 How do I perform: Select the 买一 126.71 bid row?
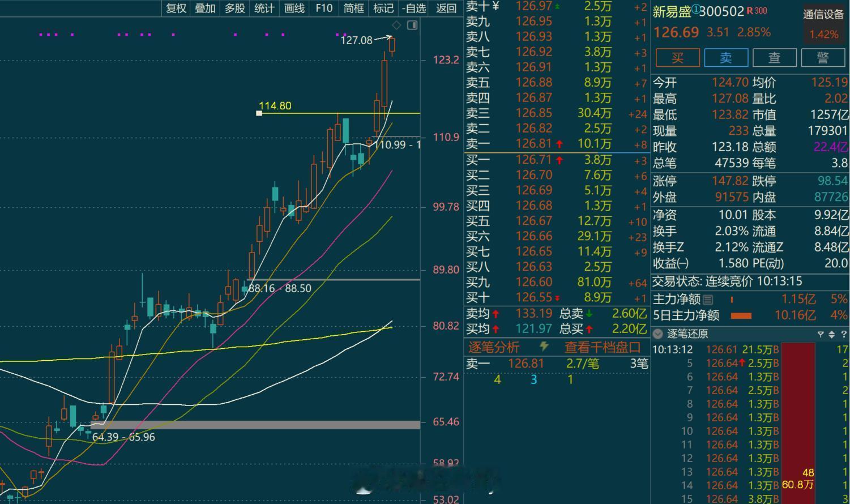557,160
